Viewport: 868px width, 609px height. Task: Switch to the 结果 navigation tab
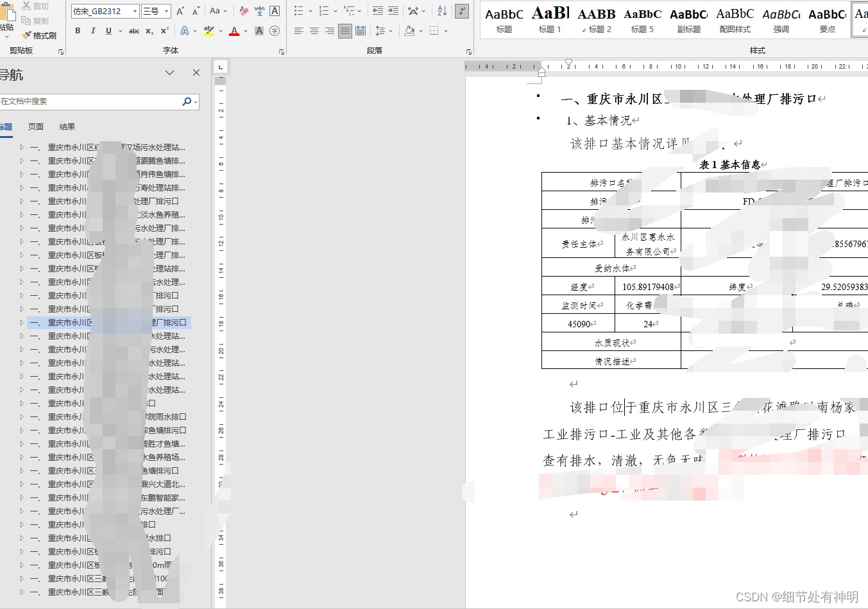click(x=67, y=126)
